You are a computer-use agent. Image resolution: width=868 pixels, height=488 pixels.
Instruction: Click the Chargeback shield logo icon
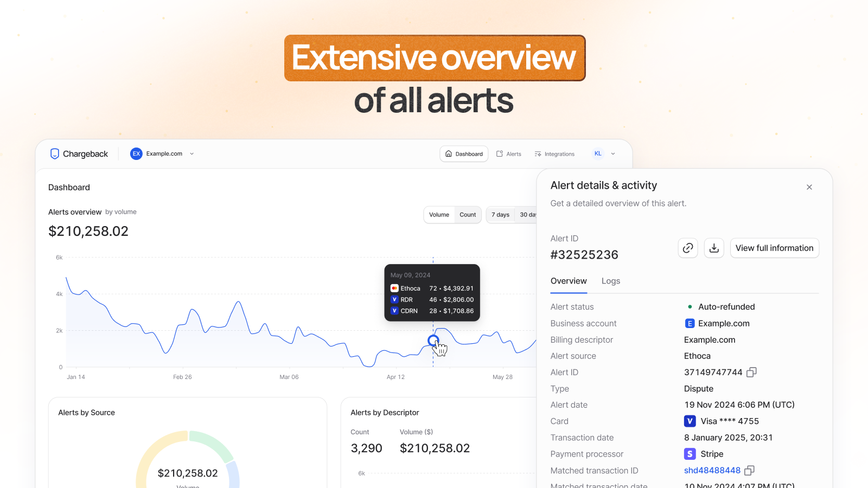54,154
